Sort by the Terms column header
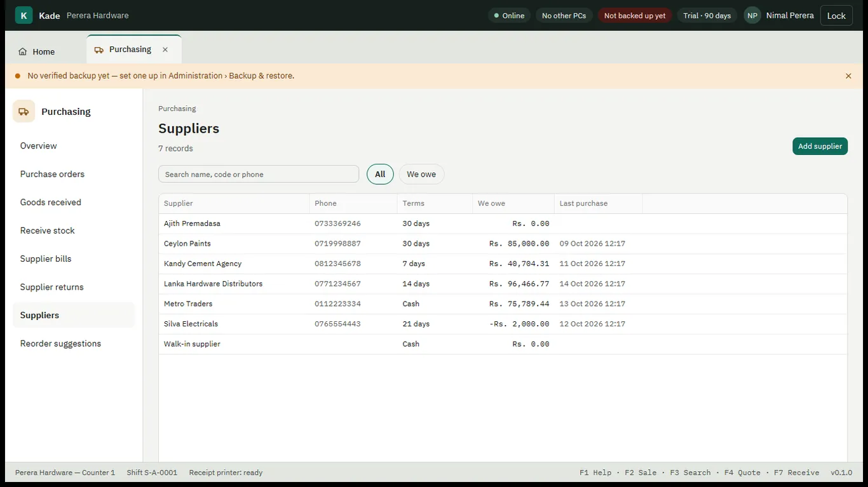 point(435,203)
